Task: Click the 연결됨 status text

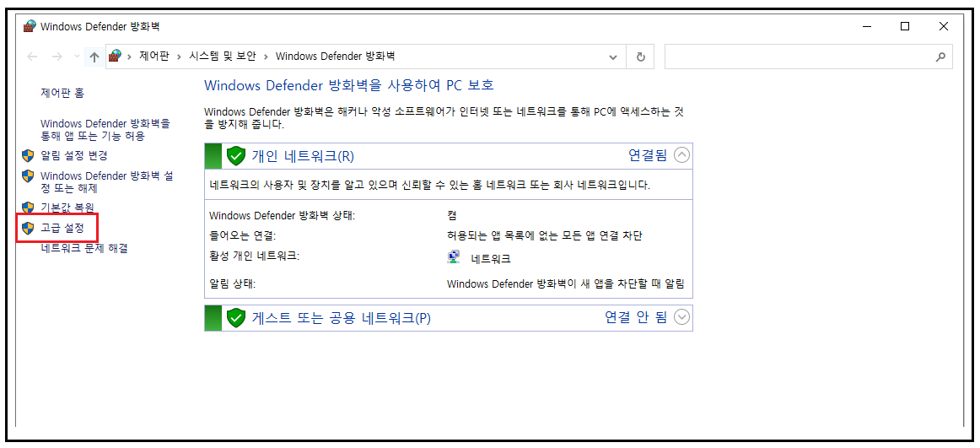Action: pos(648,155)
